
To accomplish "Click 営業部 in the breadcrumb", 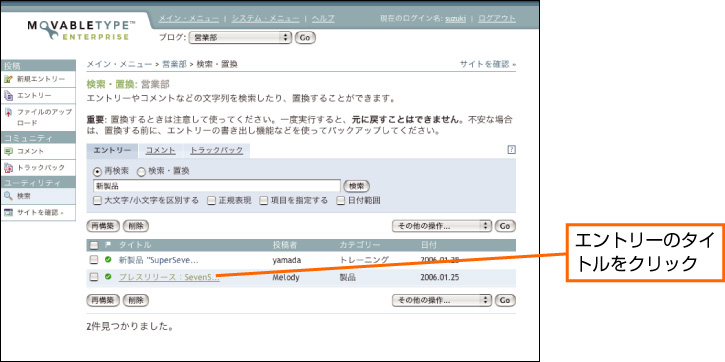I will [174, 64].
